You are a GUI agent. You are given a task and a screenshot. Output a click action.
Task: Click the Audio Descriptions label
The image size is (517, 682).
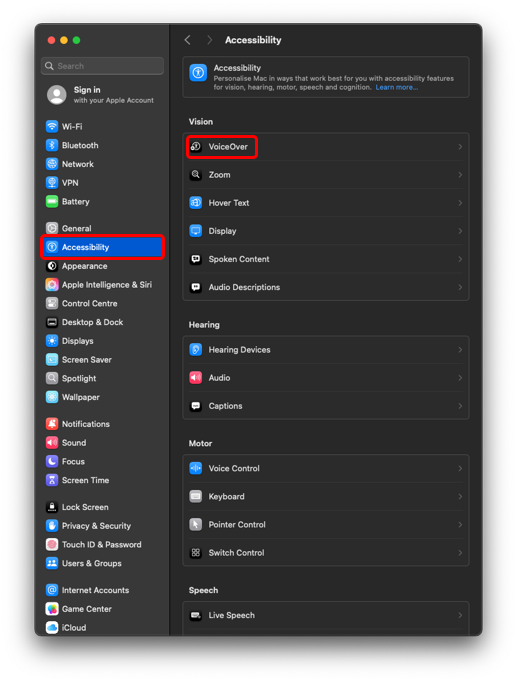[x=244, y=287]
